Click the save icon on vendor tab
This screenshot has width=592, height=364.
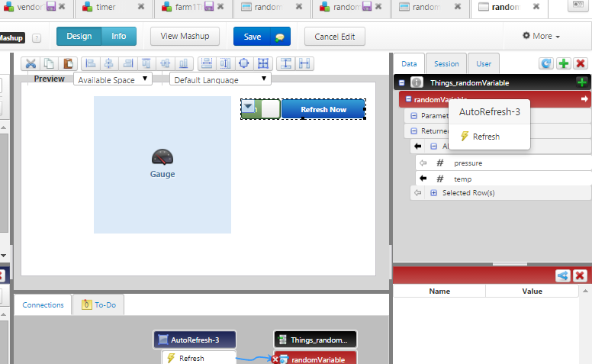[51, 6]
